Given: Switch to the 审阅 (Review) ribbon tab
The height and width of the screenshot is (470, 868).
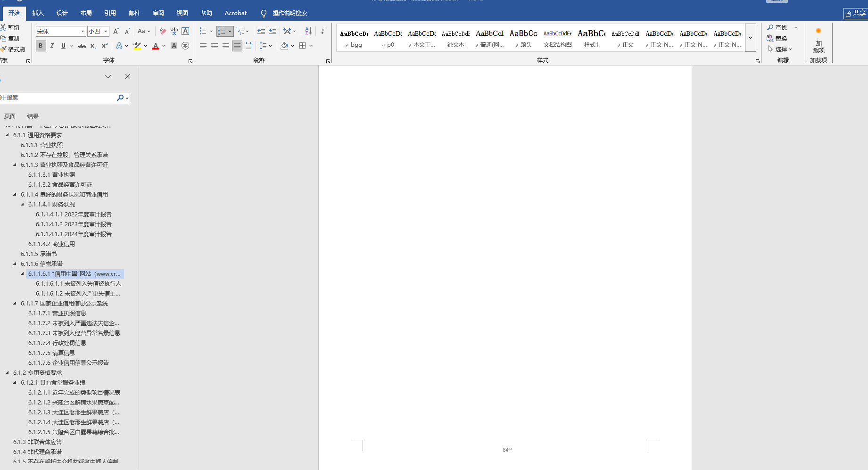Looking at the screenshot, I should coord(158,13).
